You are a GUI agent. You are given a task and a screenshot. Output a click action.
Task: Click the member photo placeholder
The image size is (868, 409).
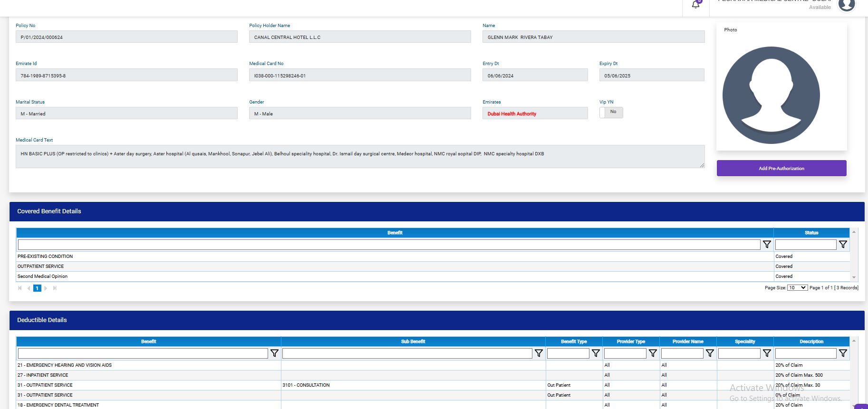pyautogui.click(x=771, y=95)
